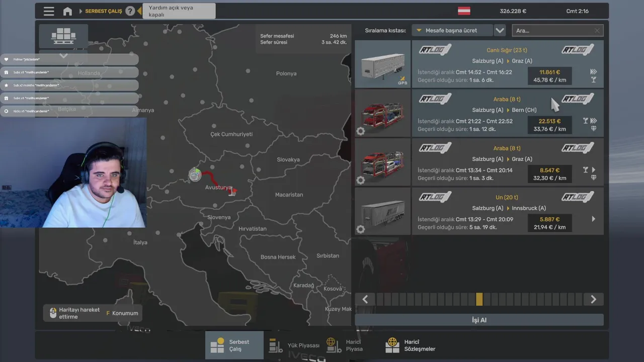Select the Un (20 t) job
Screen dimensions: 644x362
pos(508,211)
